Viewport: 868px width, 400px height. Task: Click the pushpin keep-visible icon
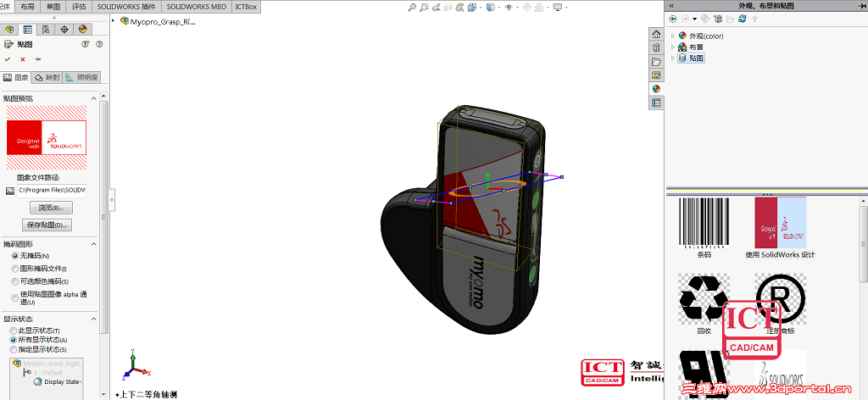[37, 59]
